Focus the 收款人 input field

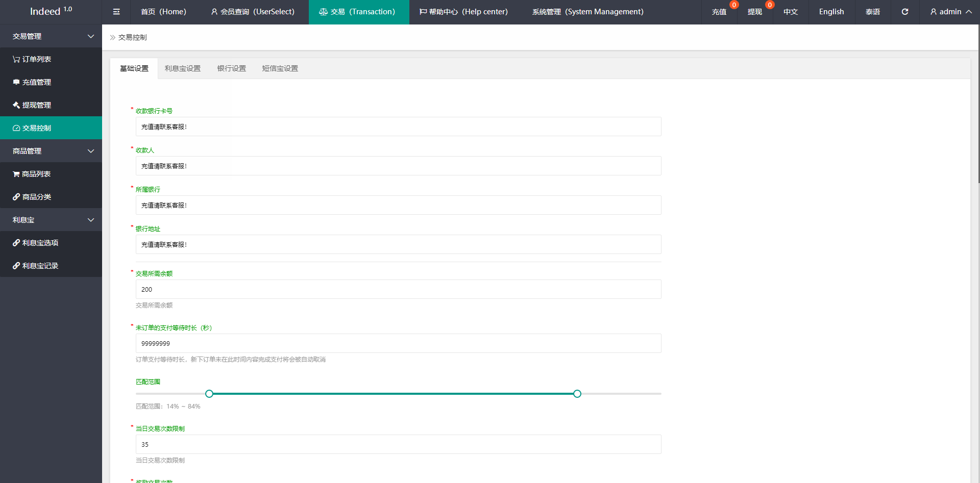pyautogui.click(x=399, y=166)
